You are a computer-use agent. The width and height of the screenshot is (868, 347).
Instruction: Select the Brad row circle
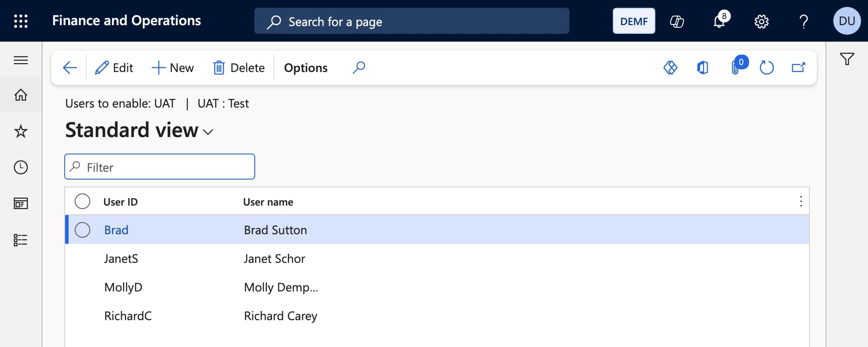coord(82,230)
